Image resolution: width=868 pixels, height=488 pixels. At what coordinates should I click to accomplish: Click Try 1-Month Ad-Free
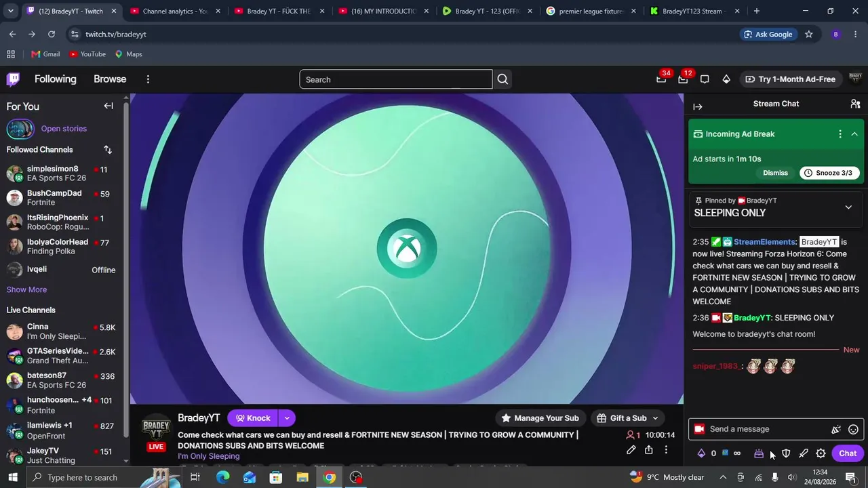[x=790, y=79]
